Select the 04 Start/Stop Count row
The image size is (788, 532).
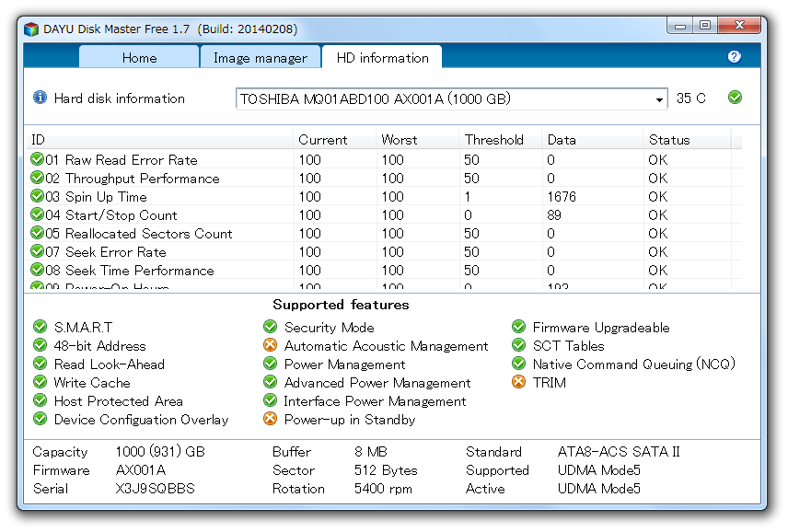[385, 215]
